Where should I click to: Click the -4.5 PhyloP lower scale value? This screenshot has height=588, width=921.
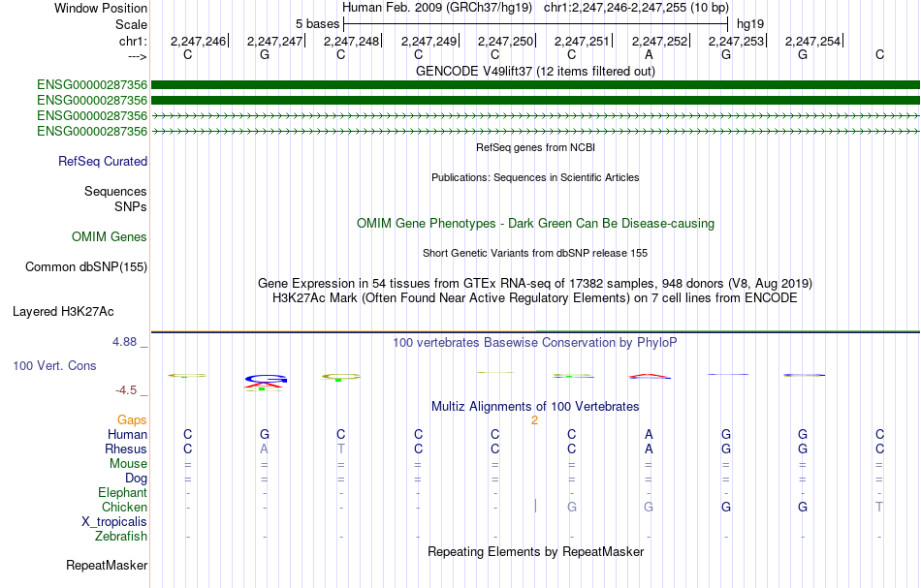click(126, 390)
